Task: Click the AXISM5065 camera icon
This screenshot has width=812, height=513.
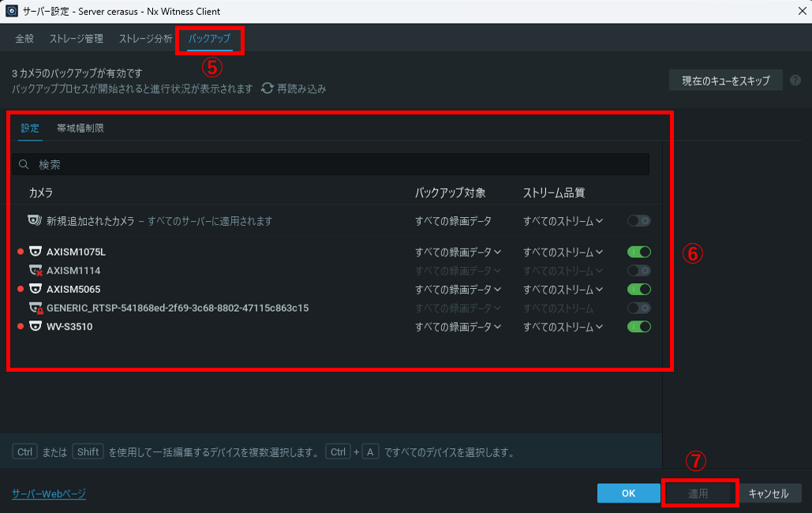Action: pos(36,289)
